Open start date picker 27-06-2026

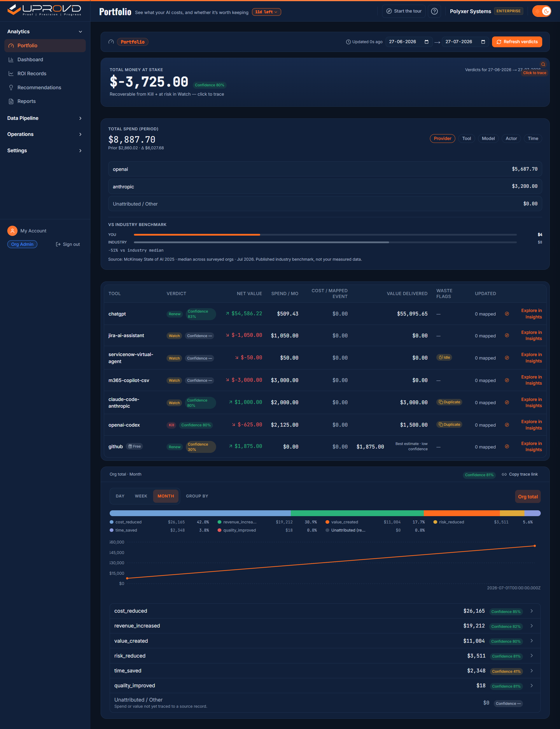[x=409, y=42]
